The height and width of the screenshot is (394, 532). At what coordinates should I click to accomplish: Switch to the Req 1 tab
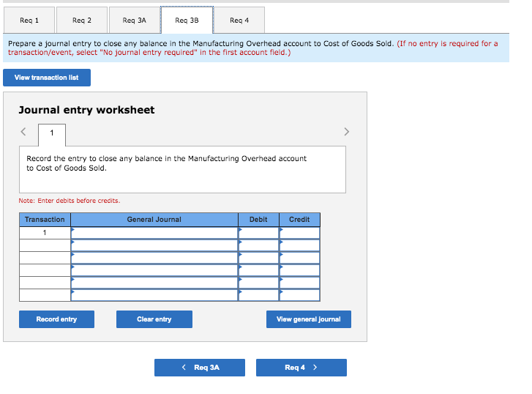tap(29, 20)
